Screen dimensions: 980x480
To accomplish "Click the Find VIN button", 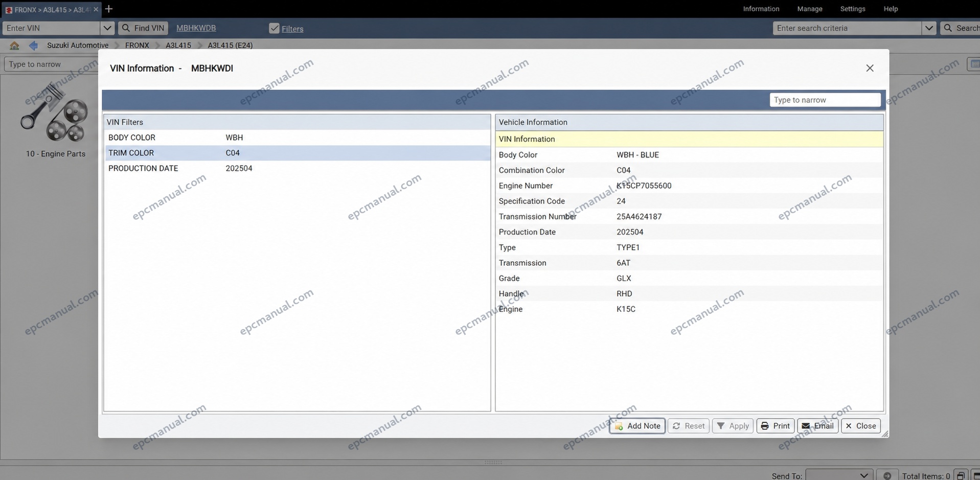I will pyautogui.click(x=143, y=28).
